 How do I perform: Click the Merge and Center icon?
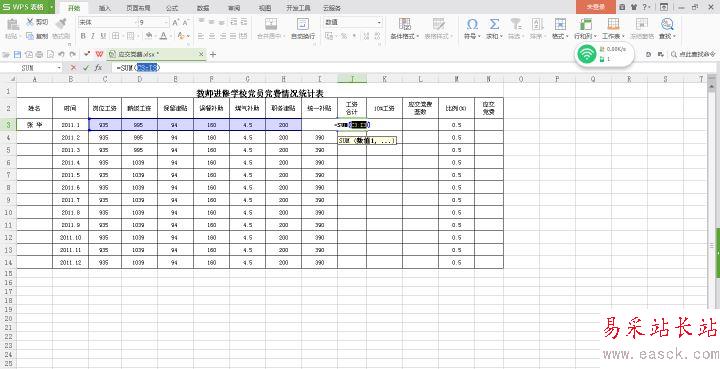pos(271,24)
